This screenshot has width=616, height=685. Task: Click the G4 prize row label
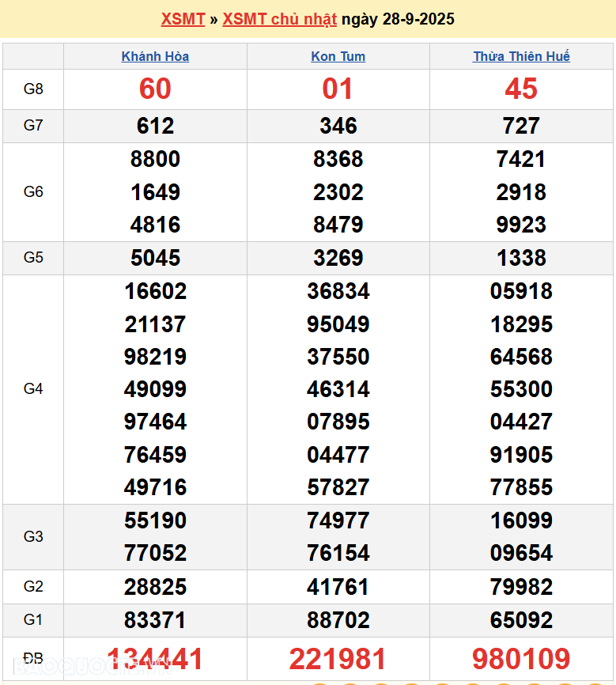click(33, 388)
